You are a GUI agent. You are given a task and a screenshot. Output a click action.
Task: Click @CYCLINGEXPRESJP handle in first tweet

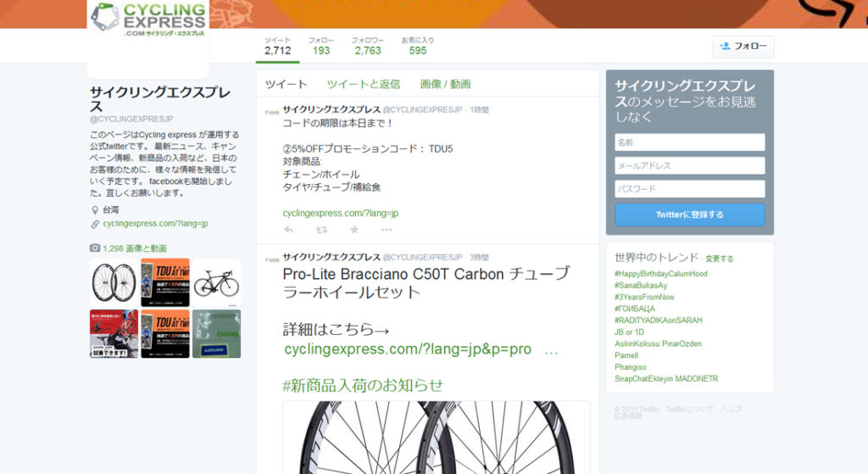[422, 109]
